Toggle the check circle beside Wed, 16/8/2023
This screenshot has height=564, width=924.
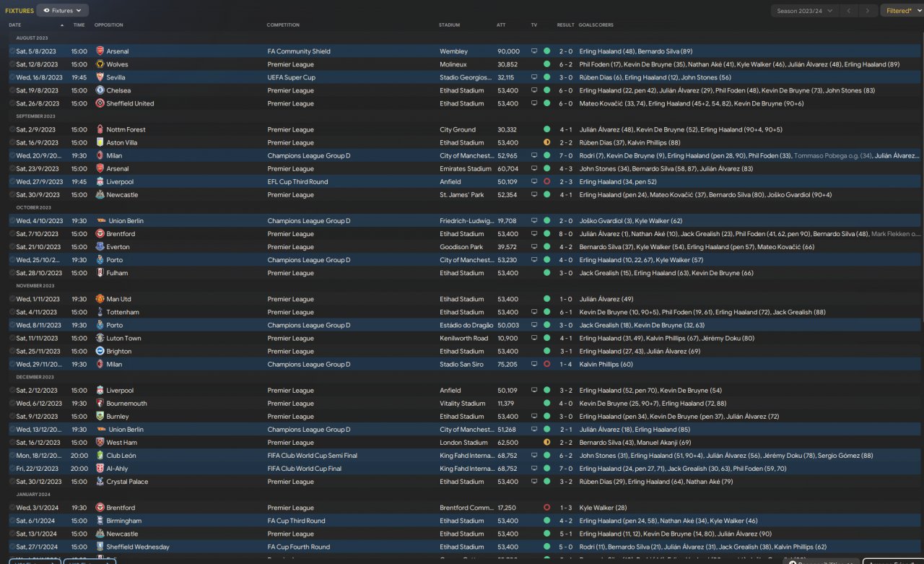[12, 77]
